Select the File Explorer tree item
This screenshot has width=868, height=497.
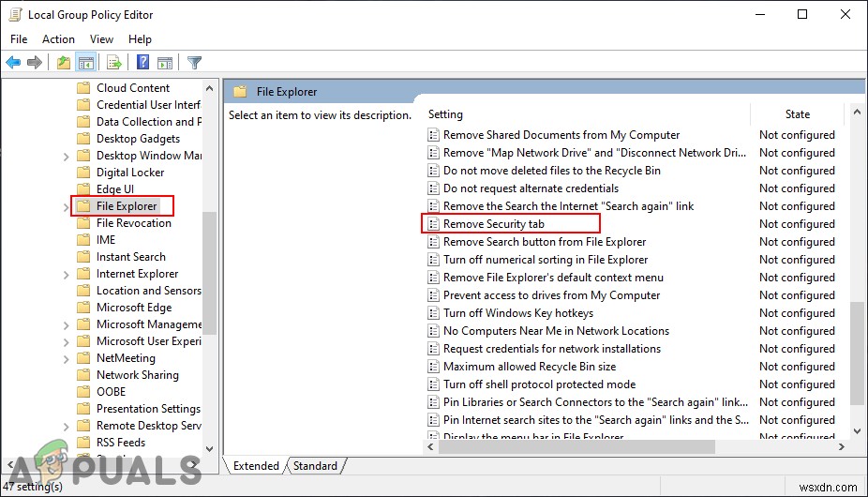pyautogui.click(x=127, y=206)
